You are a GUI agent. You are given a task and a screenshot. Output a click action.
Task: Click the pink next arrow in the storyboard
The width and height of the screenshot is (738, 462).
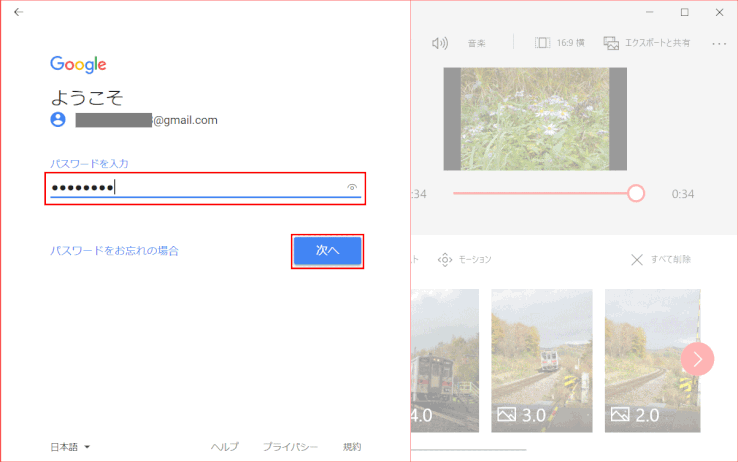[x=697, y=359]
